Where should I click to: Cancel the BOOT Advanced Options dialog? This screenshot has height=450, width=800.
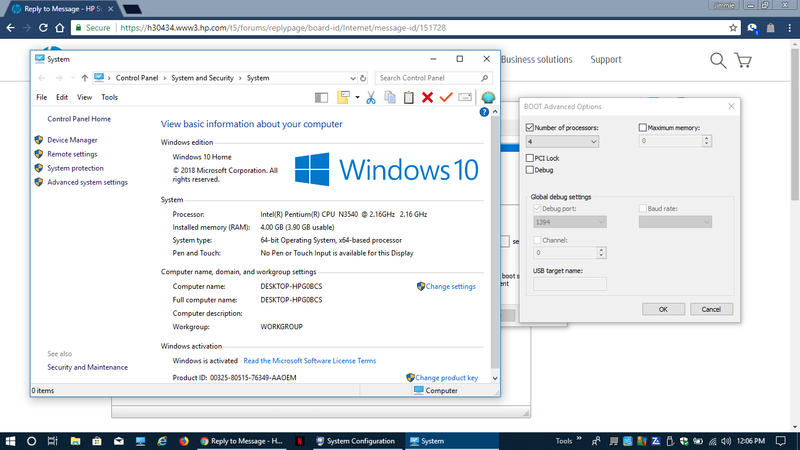[x=711, y=309]
